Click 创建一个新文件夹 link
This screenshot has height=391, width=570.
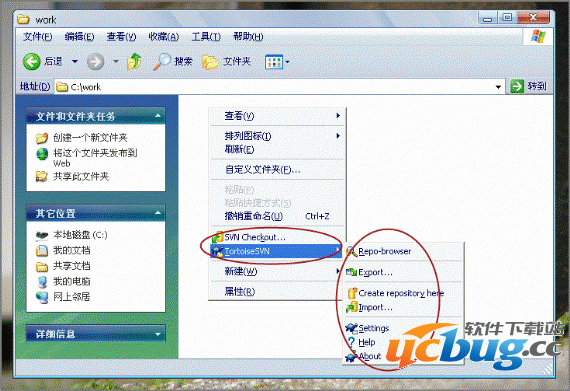pos(90,138)
